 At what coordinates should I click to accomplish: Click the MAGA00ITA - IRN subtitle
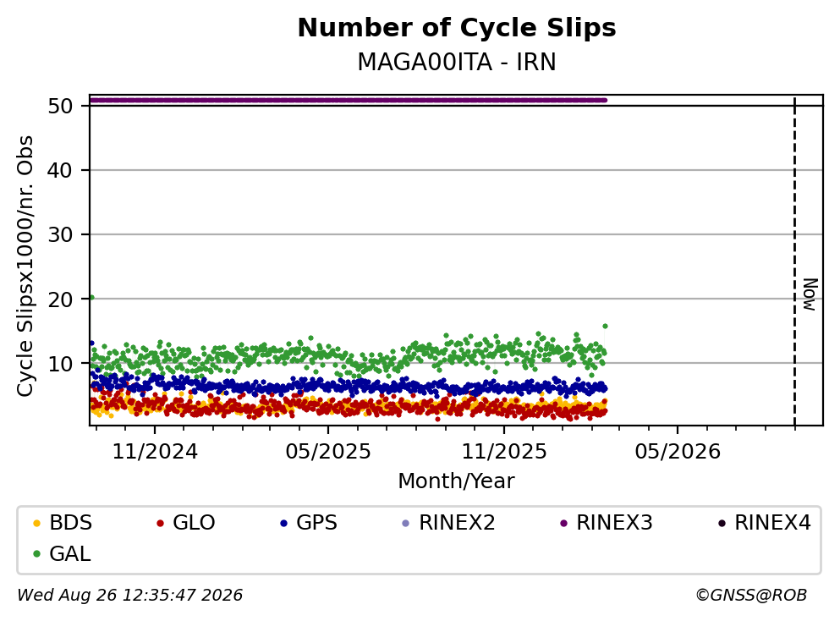pos(457,62)
